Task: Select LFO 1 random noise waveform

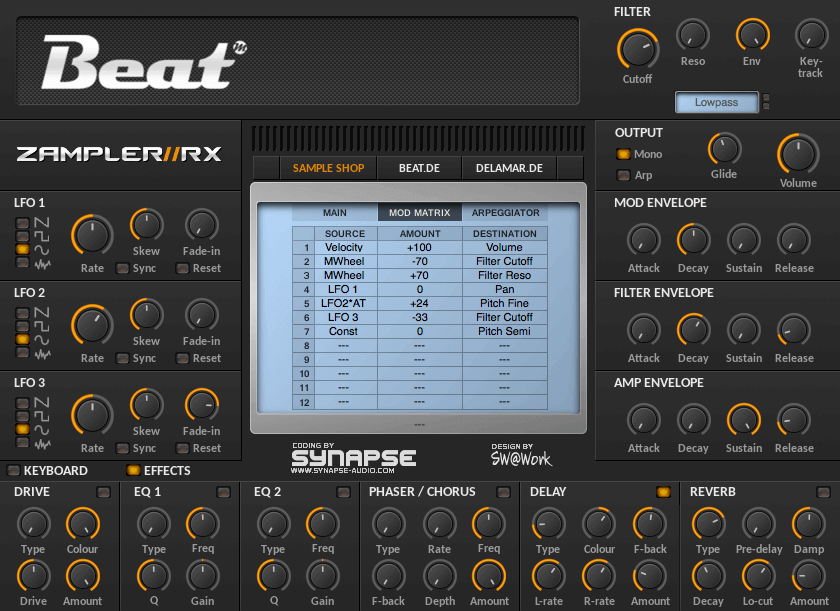Action: tap(22, 262)
